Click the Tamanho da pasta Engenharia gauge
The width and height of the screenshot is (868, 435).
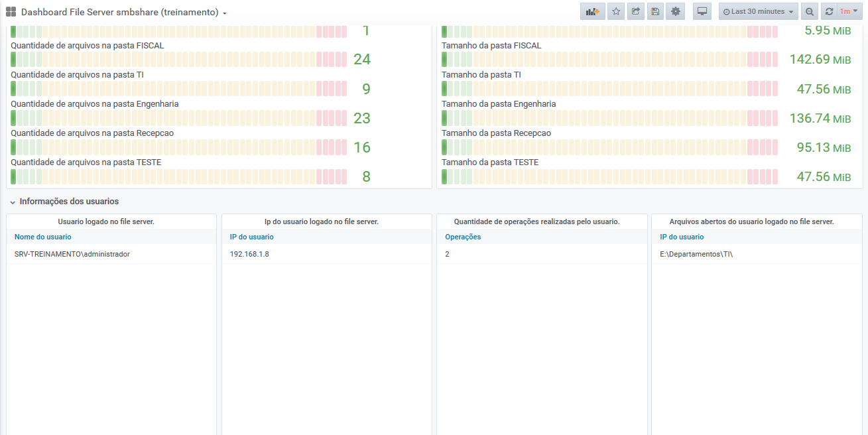(x=609, y=118)
